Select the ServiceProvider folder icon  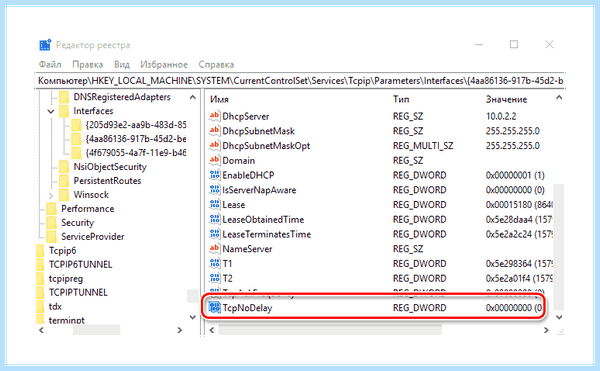pyautogui.click(x=52, y=236)
